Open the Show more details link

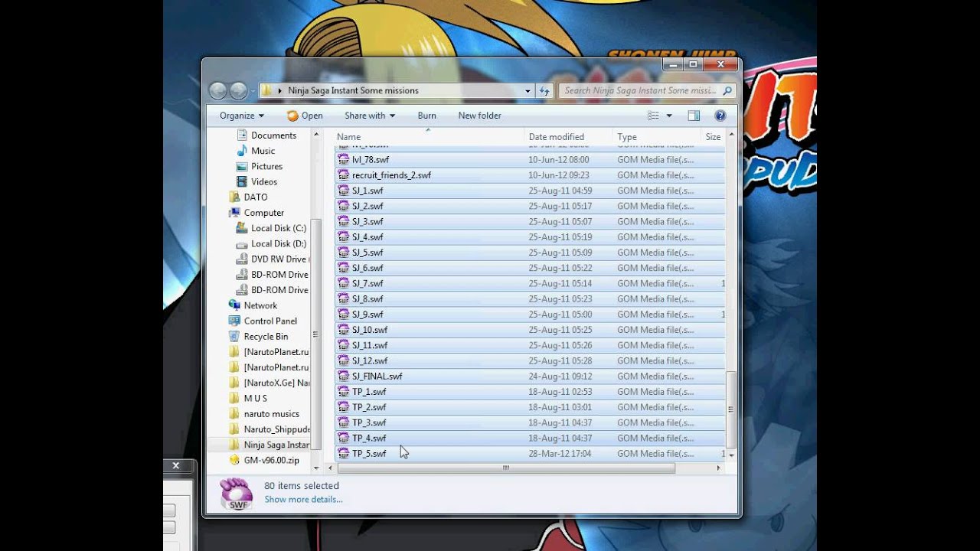pyautogui.click(x=303, y=500)
